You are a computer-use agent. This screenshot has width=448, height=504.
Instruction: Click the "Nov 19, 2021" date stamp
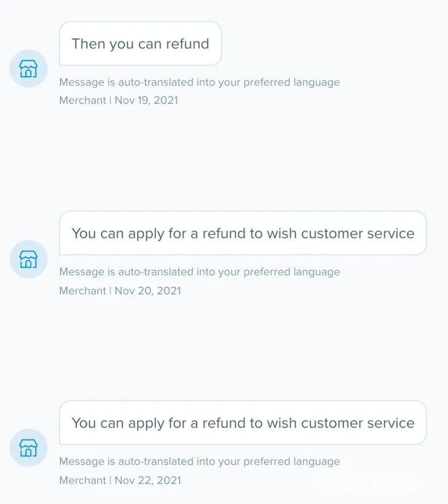click(146, 100)
